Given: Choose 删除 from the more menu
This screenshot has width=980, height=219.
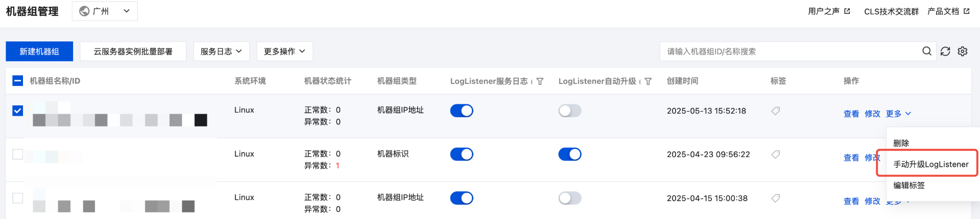Looking at the screenshot, I should 901,143.
